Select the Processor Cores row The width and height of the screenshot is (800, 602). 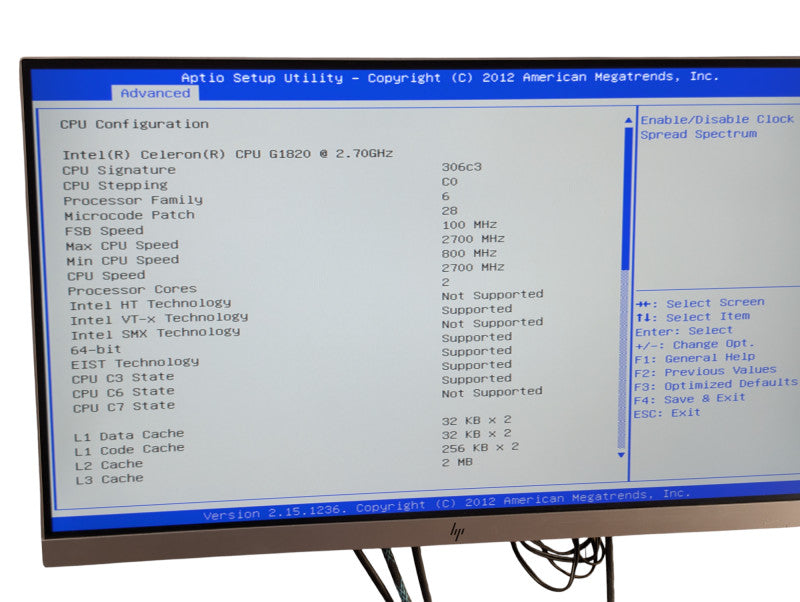pos(260,286)
